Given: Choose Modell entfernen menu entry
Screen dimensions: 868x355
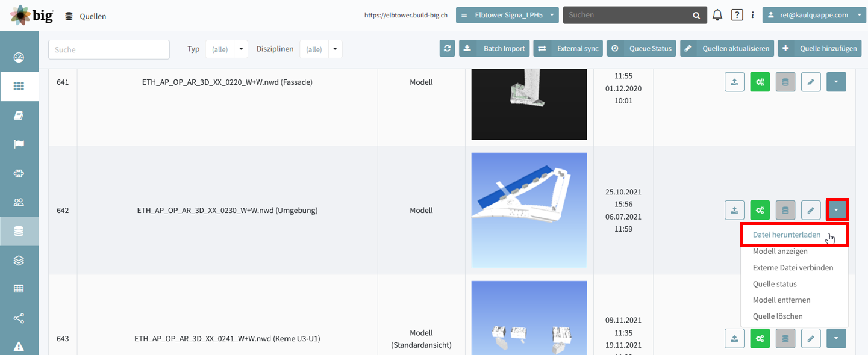Looking at the screenshot, I should 781,300.
